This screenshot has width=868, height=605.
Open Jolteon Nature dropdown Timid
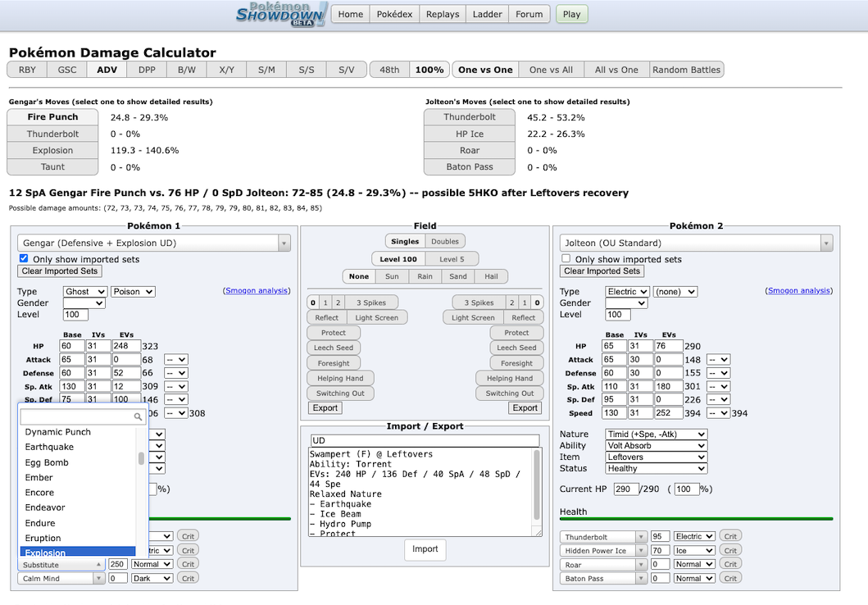point(656,434)
